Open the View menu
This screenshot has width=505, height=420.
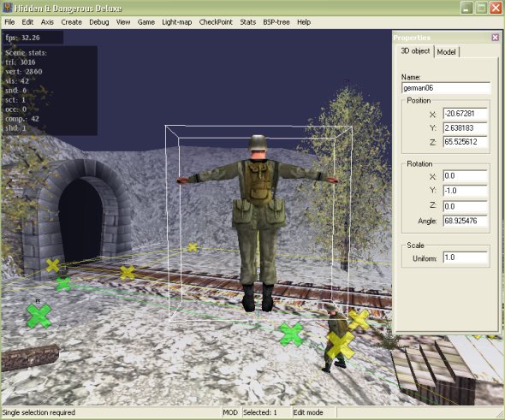coord(123,22)
